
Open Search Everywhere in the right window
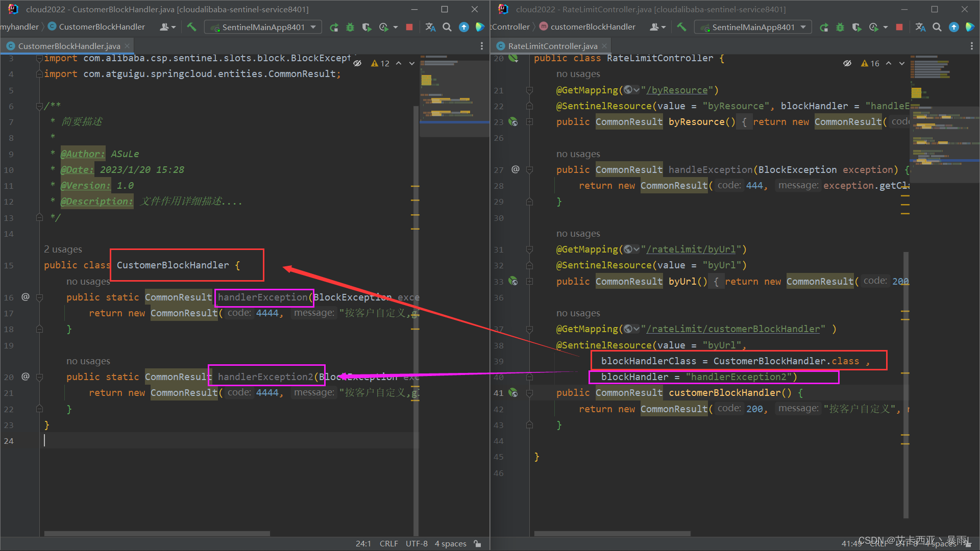pos(937,27)
